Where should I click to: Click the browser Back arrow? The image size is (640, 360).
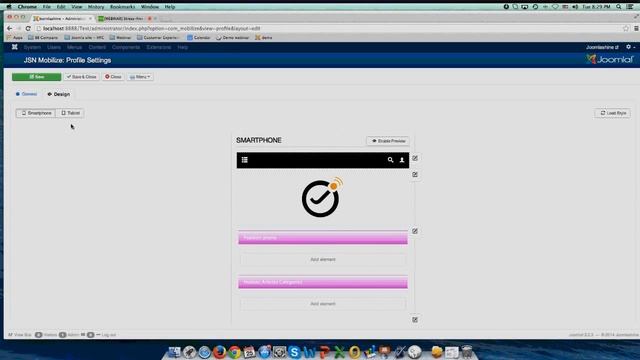coord(9,29)
